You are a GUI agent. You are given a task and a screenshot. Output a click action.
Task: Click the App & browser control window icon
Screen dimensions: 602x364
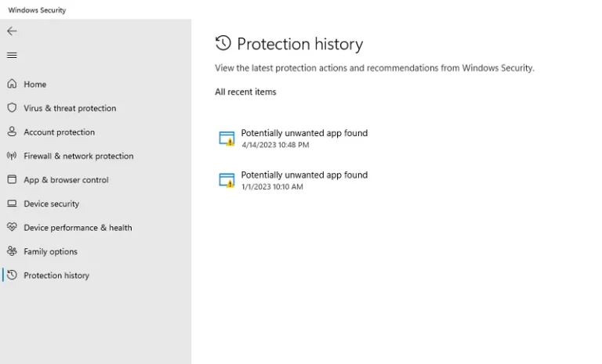pos(12,179)
